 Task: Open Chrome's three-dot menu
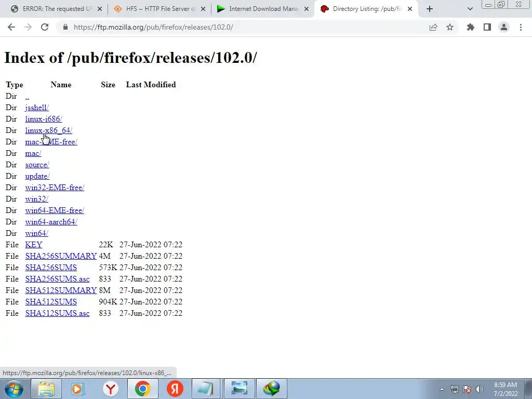coord(521,27)
